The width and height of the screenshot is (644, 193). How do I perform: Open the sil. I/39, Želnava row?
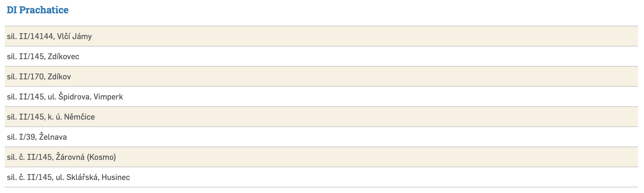click(37, 137)
